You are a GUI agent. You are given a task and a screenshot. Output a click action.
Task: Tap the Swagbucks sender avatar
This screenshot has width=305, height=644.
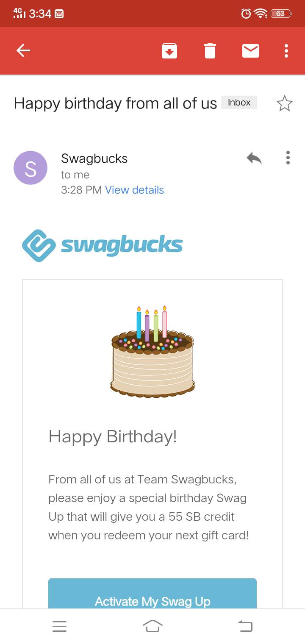pos(30,168)
